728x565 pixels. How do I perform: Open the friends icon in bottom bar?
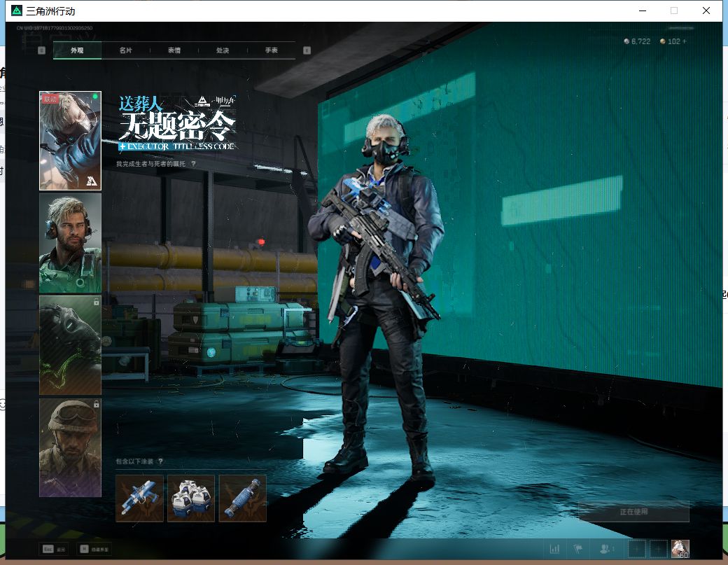coord(606,549)
